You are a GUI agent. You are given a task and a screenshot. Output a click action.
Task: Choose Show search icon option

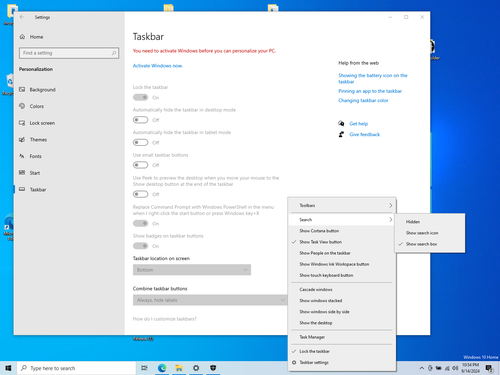pyautogui.click(x=430, y=233)
